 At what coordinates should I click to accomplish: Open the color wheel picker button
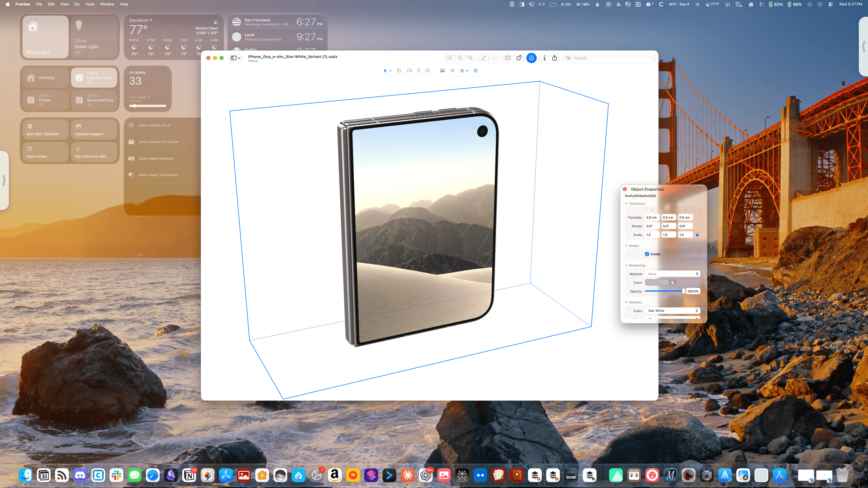pyautogui.click(x=672, y=283)
